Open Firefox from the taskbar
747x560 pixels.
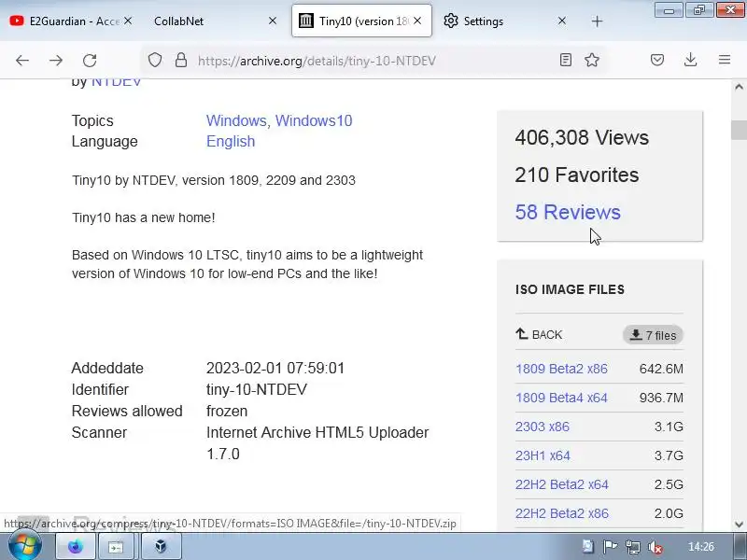coord(76,547)
